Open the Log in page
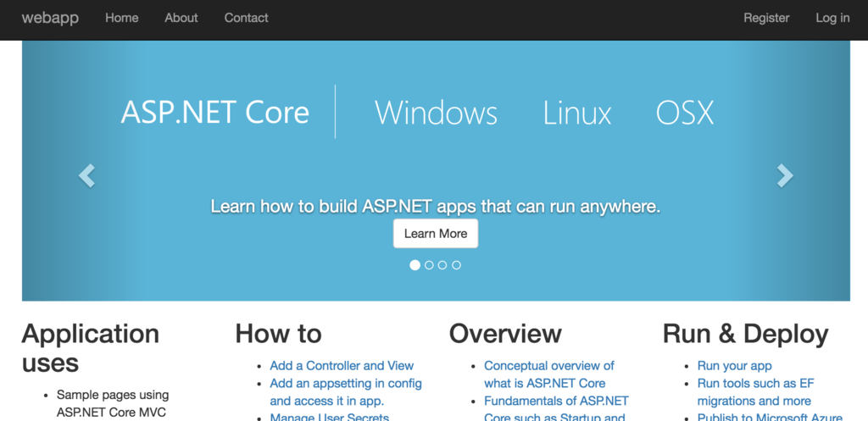 coord(832,18)
